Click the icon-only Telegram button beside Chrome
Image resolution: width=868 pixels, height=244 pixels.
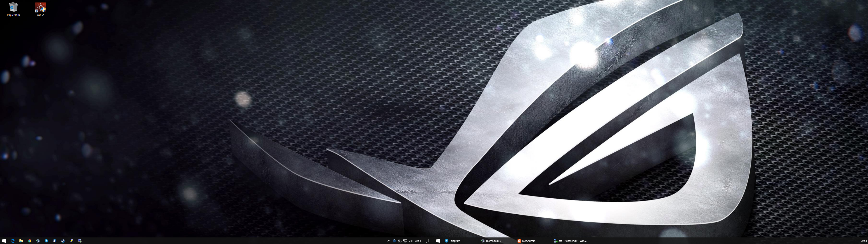point(46,241)
